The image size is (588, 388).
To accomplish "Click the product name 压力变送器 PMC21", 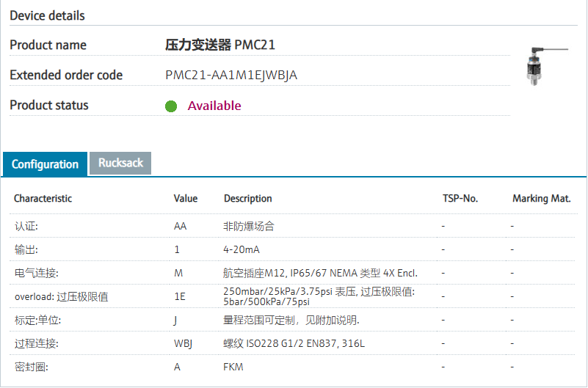I will [x=220, y=45].
